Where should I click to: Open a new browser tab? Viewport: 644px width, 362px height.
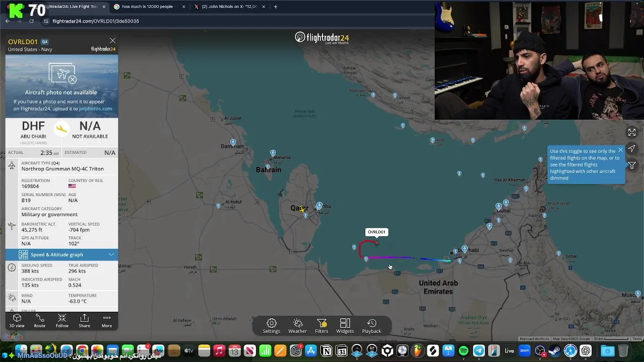275,7
